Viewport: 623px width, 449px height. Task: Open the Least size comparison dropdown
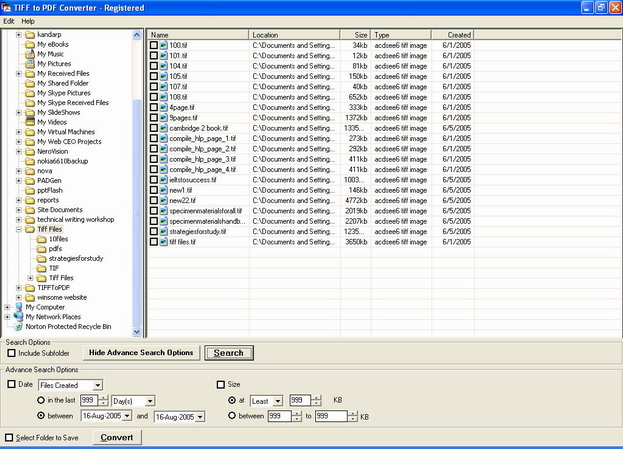click(x=277, y=400)
